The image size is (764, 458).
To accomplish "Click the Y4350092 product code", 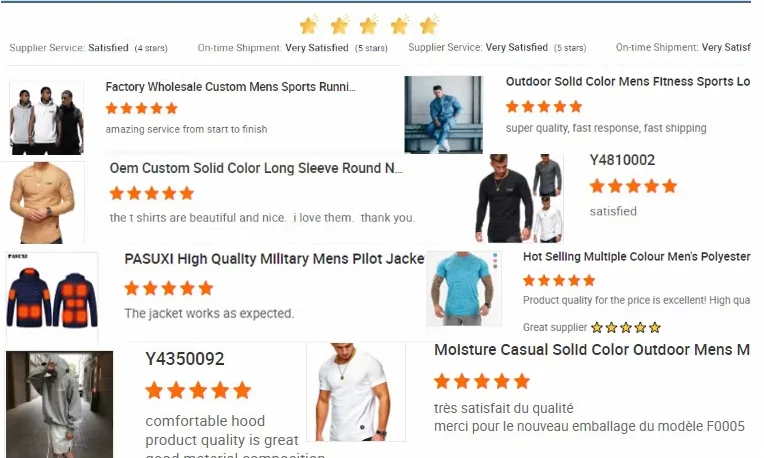I will (185, 359).
